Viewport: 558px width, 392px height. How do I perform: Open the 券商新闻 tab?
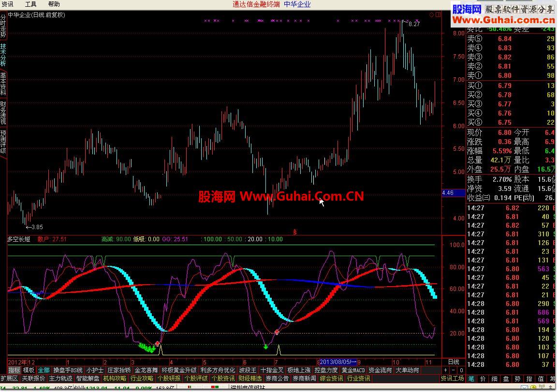click(x=304, y=378)
